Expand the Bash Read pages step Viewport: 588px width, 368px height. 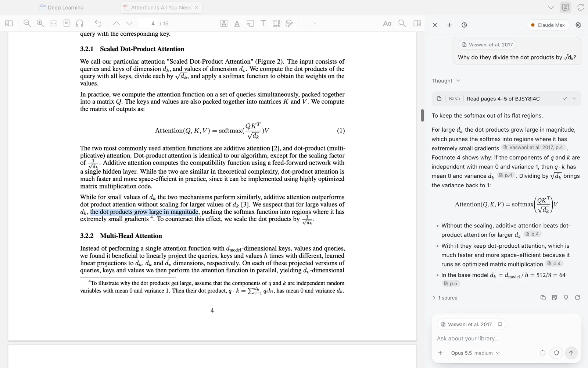coord(506,99)
